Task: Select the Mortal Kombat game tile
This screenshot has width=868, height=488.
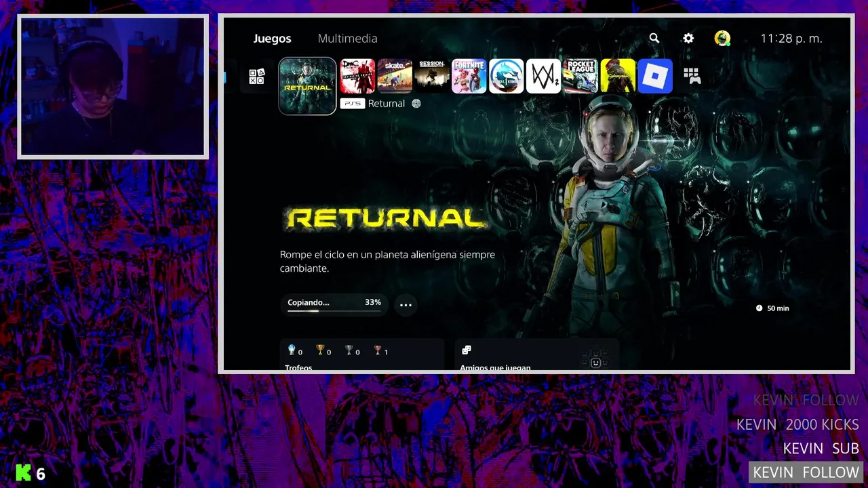Action: pyautogui.click(x=507, y=76)
